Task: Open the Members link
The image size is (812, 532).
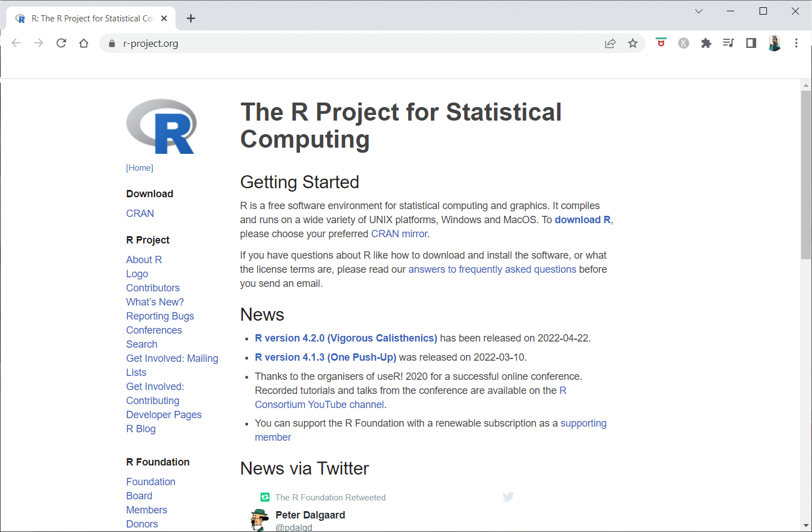Action: [x=147, y=510]
